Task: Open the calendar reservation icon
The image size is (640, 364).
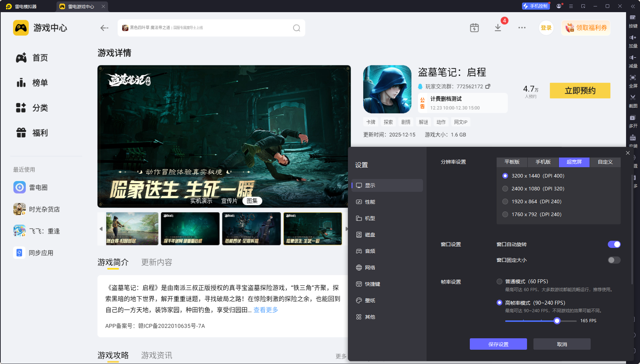Action: pyautogui.click(x=474, y=28)
